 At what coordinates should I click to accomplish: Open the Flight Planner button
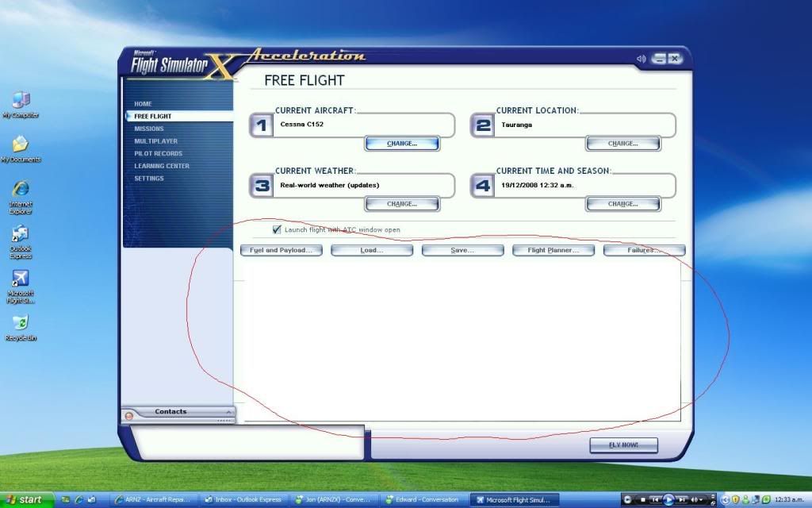(x=553, y=250)
